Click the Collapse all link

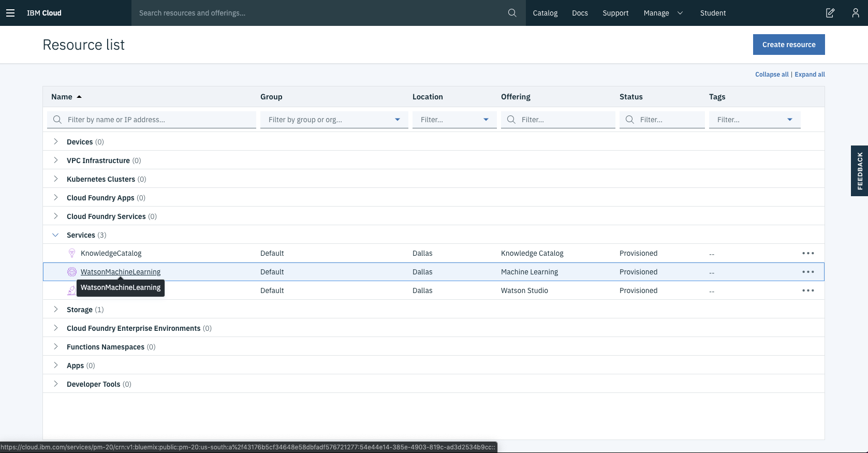(x=772, y=75)
